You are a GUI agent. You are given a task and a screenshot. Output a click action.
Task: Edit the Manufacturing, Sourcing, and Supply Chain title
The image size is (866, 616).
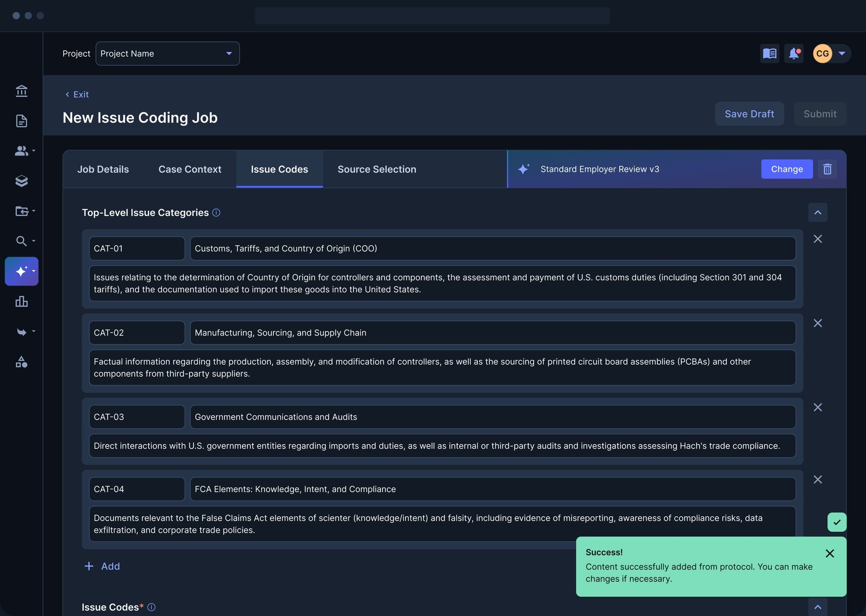click(x=493, y=333)
